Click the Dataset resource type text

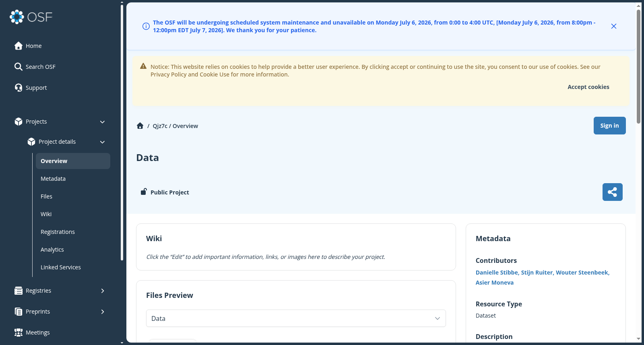486,316
